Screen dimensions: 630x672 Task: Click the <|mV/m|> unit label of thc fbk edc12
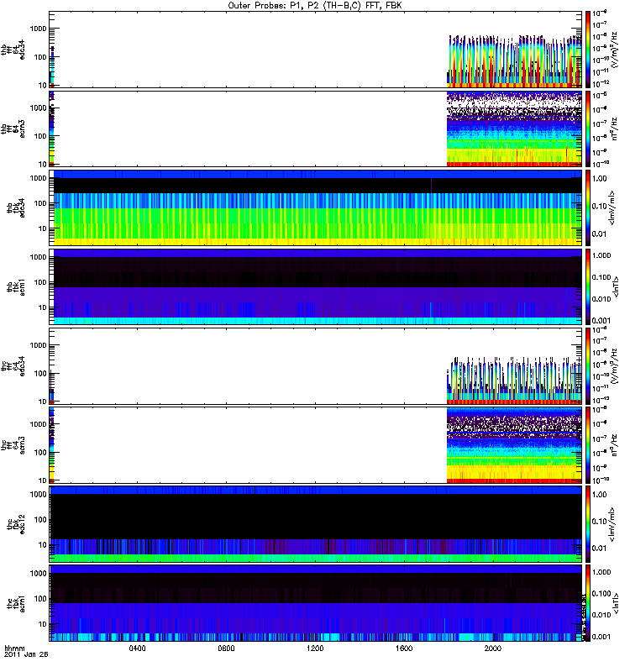pos(612,524)
